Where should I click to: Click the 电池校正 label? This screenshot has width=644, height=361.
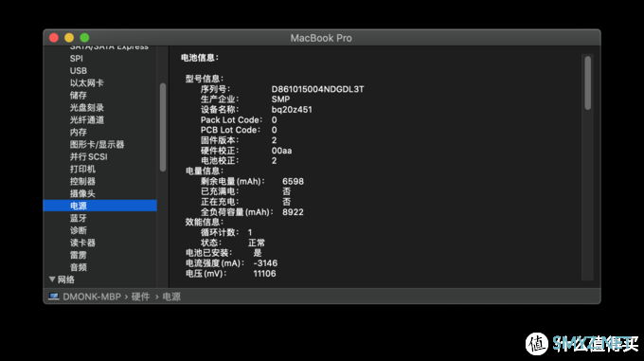pos(220,160)
